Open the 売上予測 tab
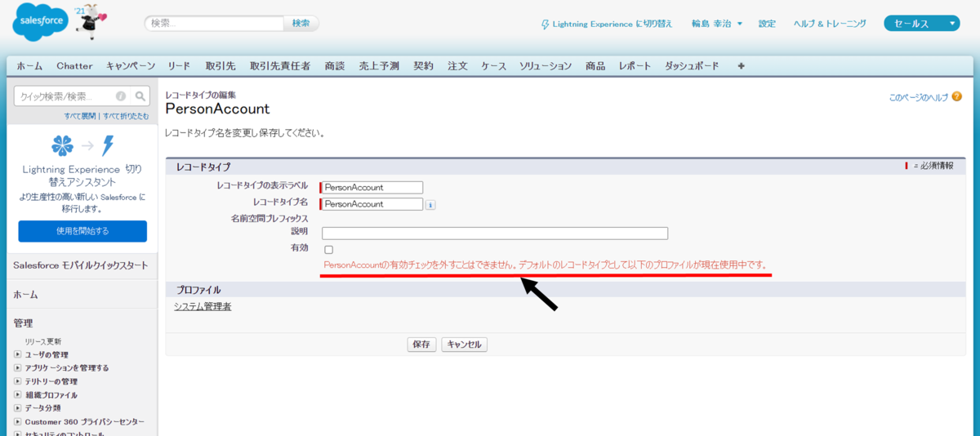 [379, 66]
